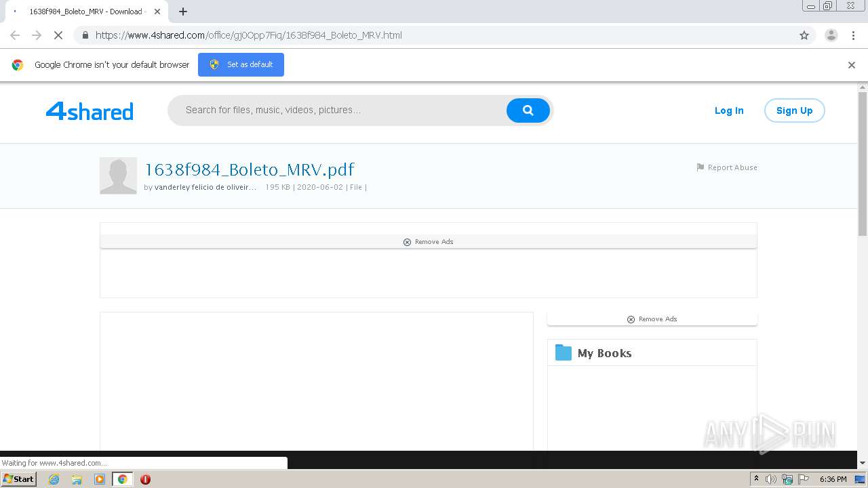Viewport: 868px width, 488px height.
Task: Click scrollbar down arrow
Action: (x=863, y=463)
